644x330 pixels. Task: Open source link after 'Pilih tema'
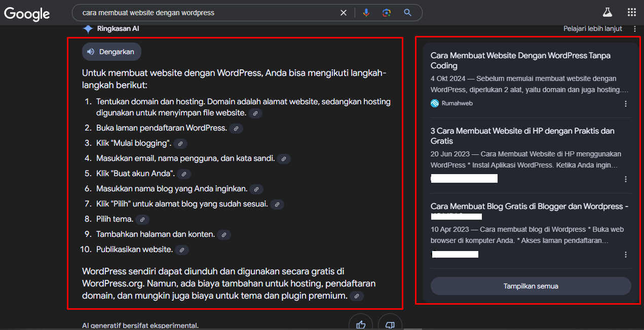[x=142, y=220]
